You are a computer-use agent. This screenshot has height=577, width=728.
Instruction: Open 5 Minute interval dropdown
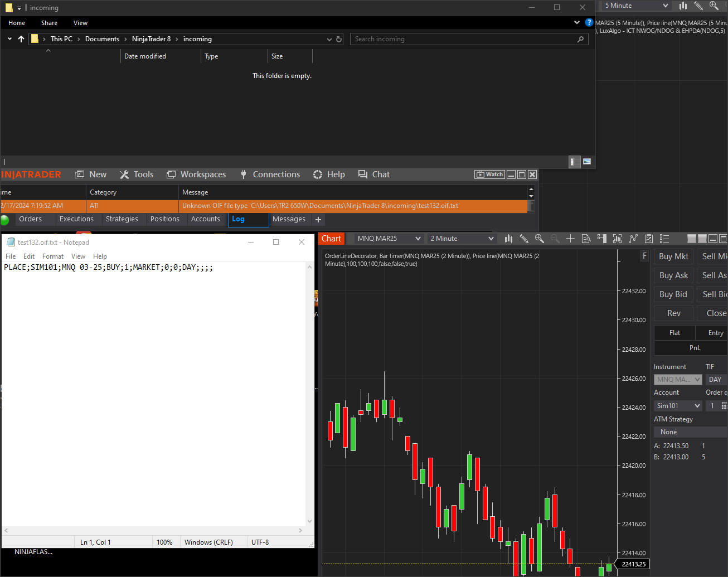[636, 6]
